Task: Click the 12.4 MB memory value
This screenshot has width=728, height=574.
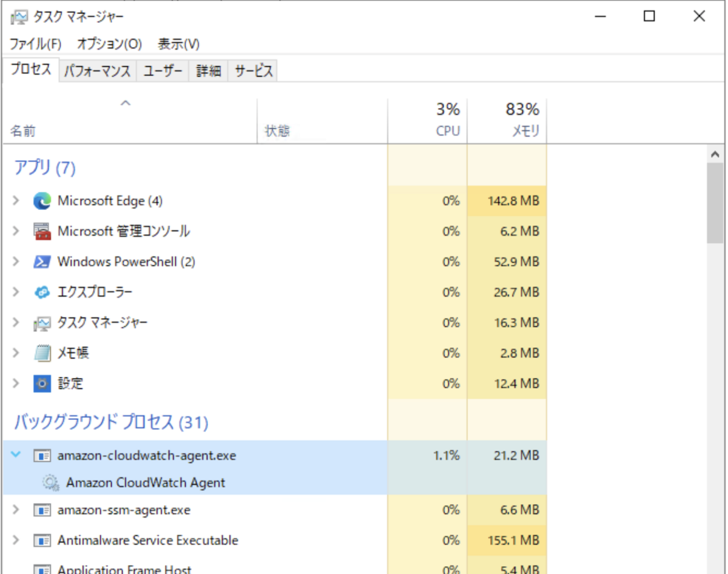Action: [517, 383]
